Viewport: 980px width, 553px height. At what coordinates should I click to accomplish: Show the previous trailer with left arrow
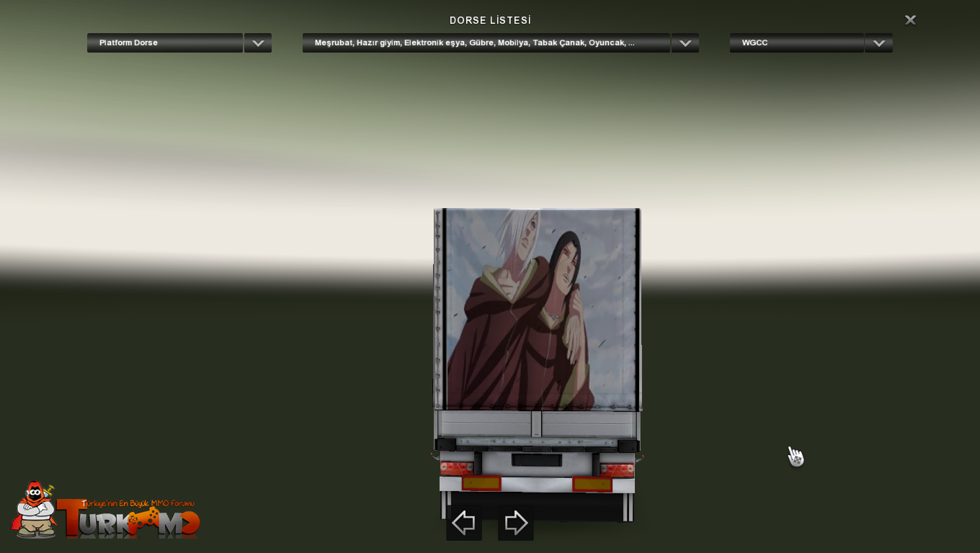tap(463, 523)
